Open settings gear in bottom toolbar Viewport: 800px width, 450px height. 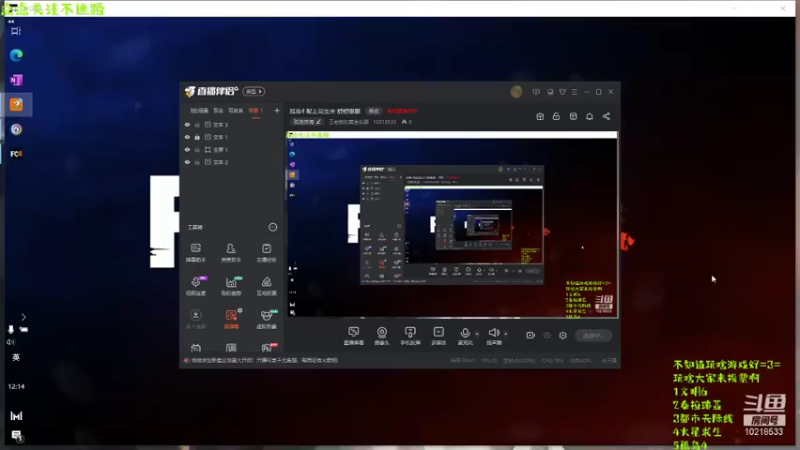coord(563,336)
